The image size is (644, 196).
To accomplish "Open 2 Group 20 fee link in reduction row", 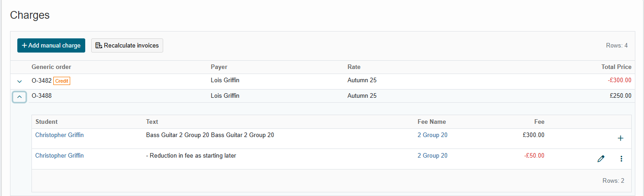I will point(433,156).
